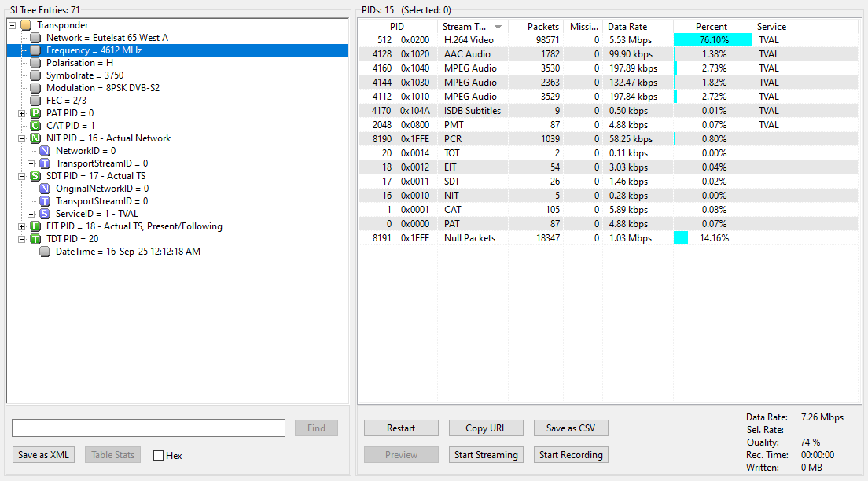
Task: Click the green P icon for PAT PID
Action: [x=35, y=113]
